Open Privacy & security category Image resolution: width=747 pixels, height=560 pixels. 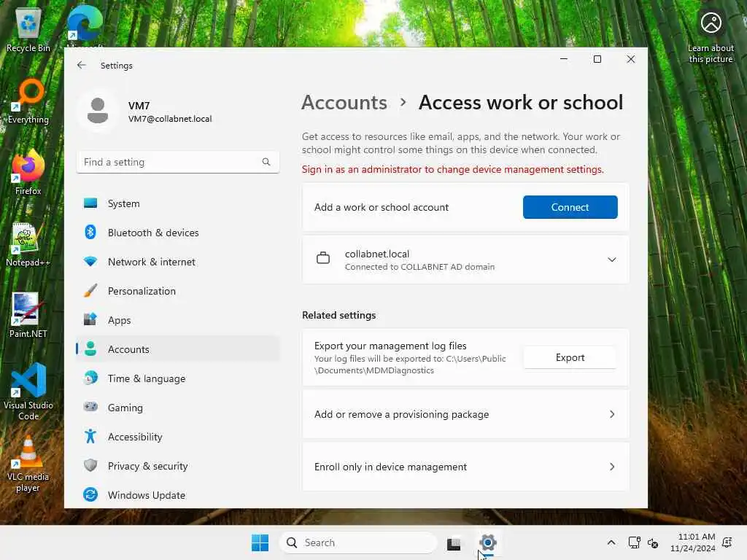tap(178, 465)
